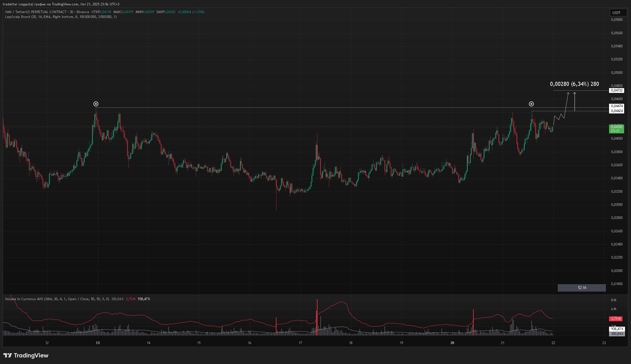Click the 0,04732 price label on the axis

[616, 90]
